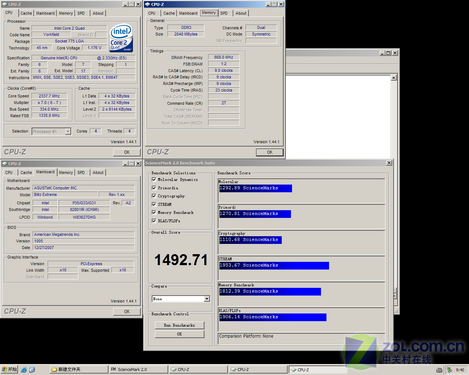Minimize the blank white background window
The height and width of the screenshot is (375, 469).
pos(382,53)
